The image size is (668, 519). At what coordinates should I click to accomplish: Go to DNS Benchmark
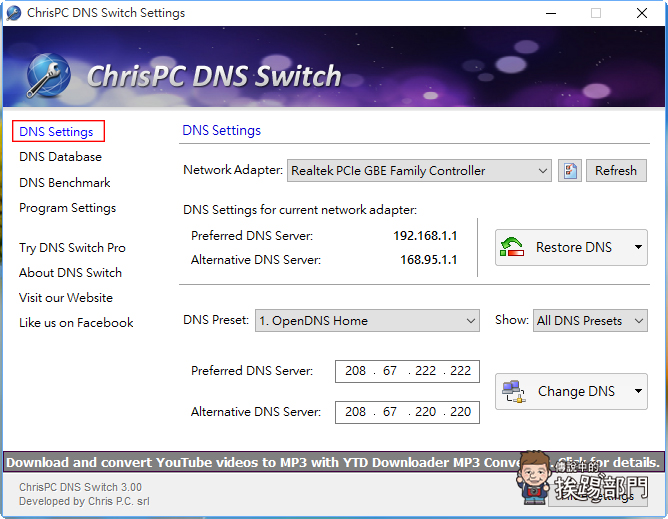[65, 182]
